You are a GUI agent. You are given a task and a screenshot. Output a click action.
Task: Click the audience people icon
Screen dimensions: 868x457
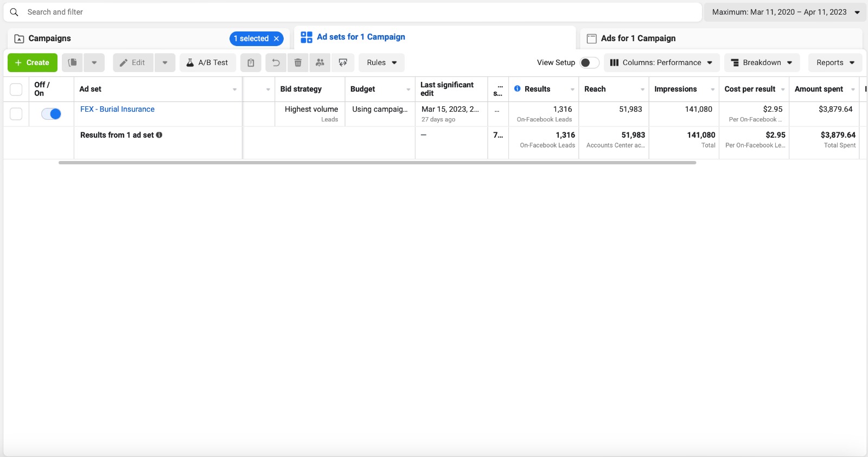click(x=320, y=62)
